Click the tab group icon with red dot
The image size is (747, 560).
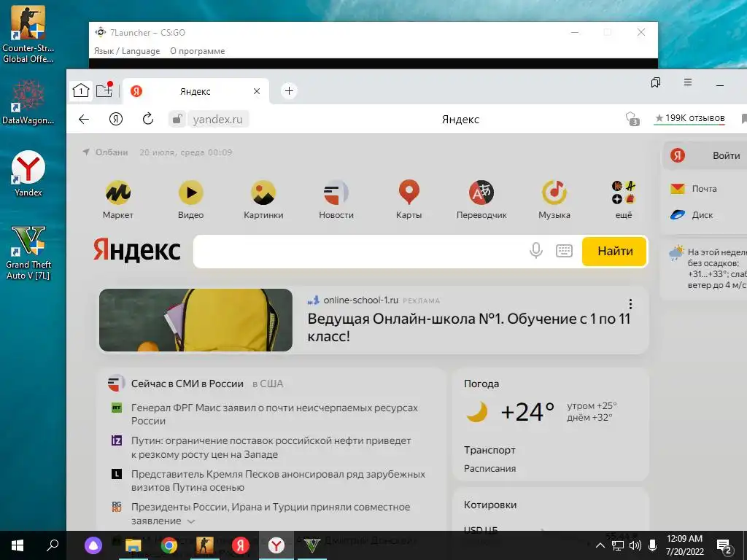point(104,90)
